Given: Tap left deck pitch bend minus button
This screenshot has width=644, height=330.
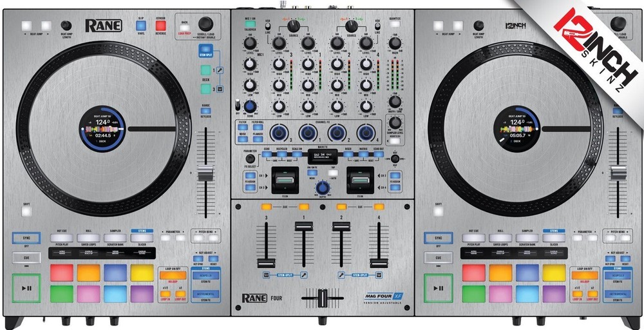Looking at the screenshot, I should (x=198, y=238).
